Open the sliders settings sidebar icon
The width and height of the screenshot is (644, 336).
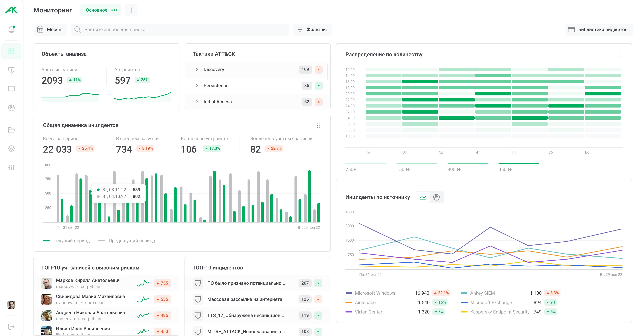(11, 167)
